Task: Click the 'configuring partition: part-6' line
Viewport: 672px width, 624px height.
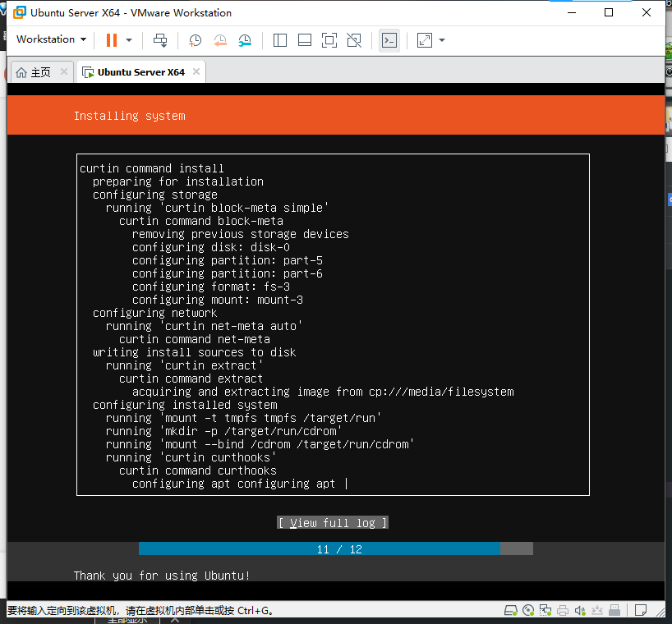Action: click(x=227, y=273)
